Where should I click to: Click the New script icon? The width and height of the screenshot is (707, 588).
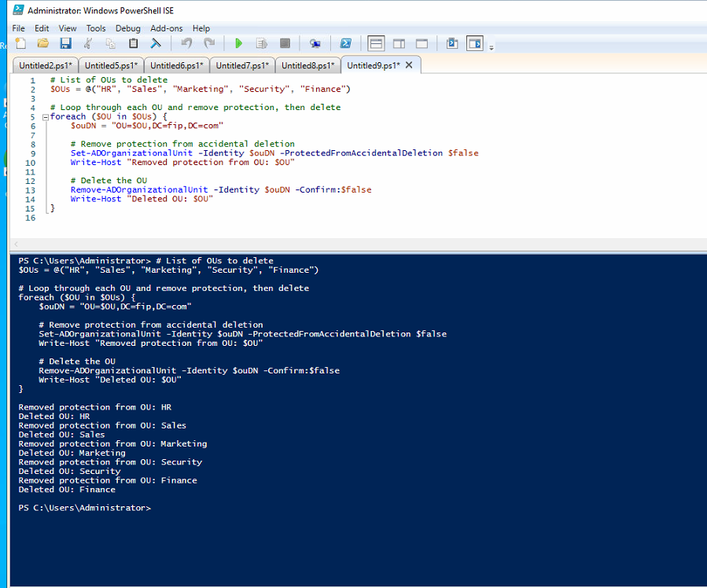coord(20,43)
